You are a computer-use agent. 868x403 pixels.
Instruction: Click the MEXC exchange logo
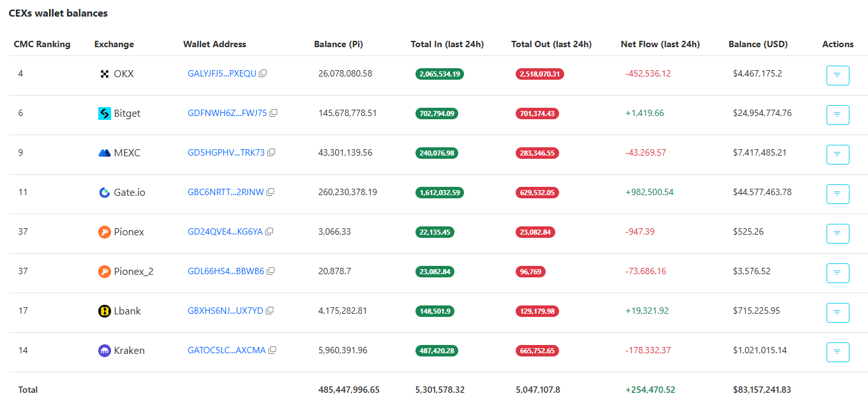[105, 153]
